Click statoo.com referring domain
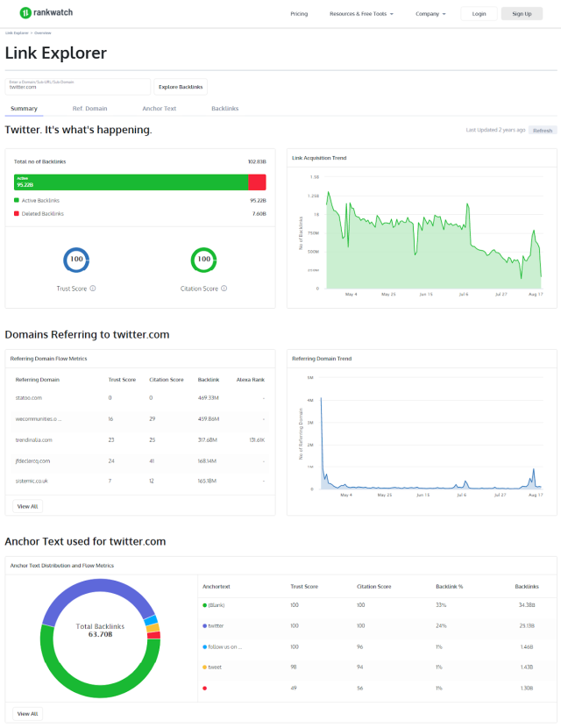 click(x=29, y=398)
